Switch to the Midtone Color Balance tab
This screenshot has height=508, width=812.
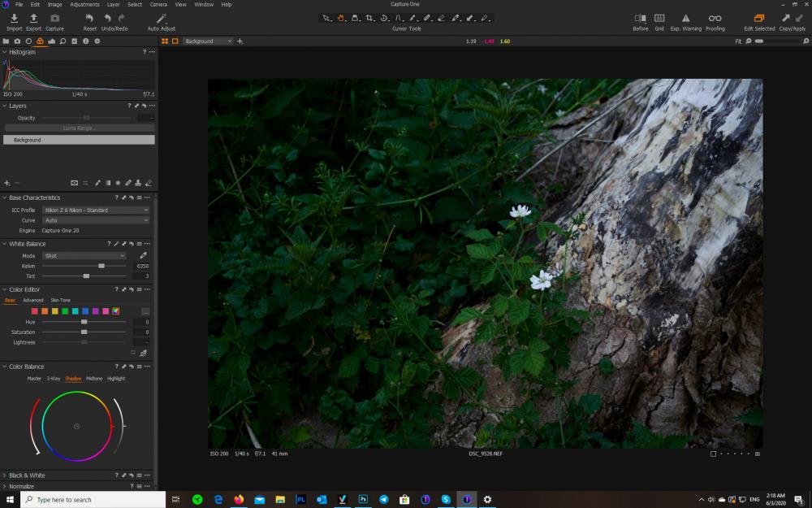pyautogui.click(x=94, y=379)
